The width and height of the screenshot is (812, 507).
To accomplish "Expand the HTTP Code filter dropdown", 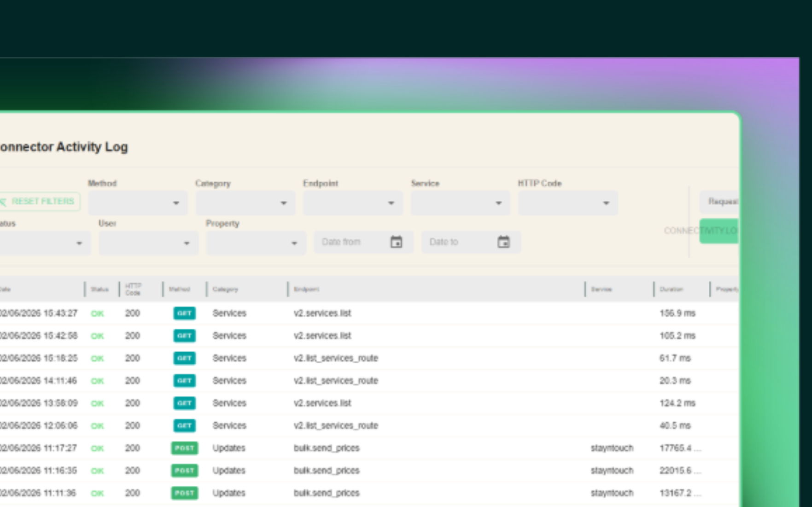I will tap(568, 203).
